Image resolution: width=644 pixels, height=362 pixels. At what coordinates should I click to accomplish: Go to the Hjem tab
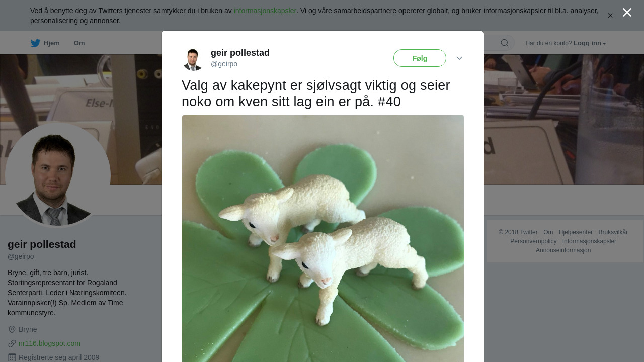pyautogui.click(x=45, y=43)
